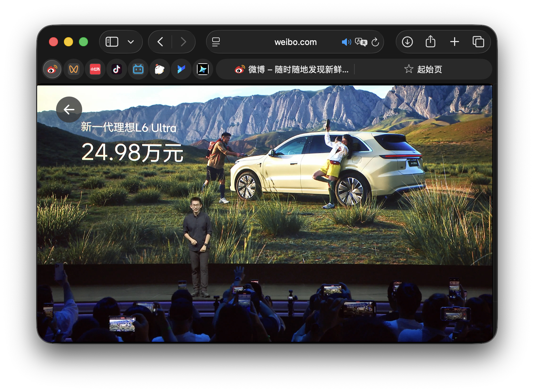Select the pinned orange butterfly tab

[x=74, y=69]
